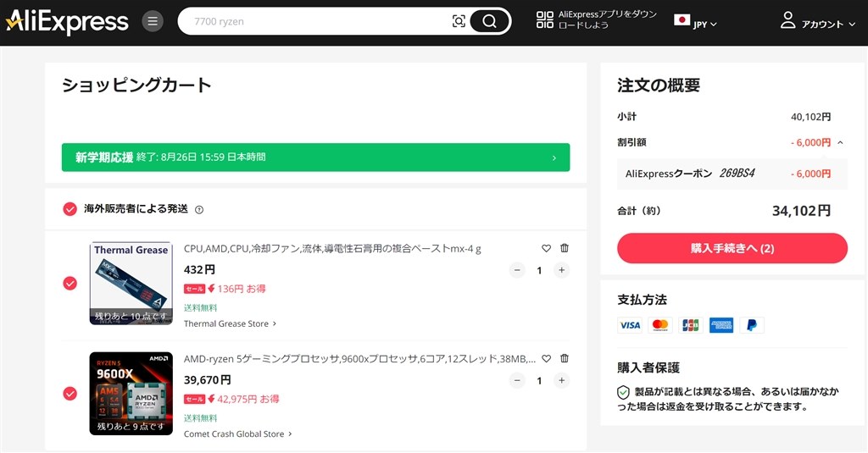Click the buyer protection shield icon
The width and height of the screenshot is (868, 453).
(623, 392)
